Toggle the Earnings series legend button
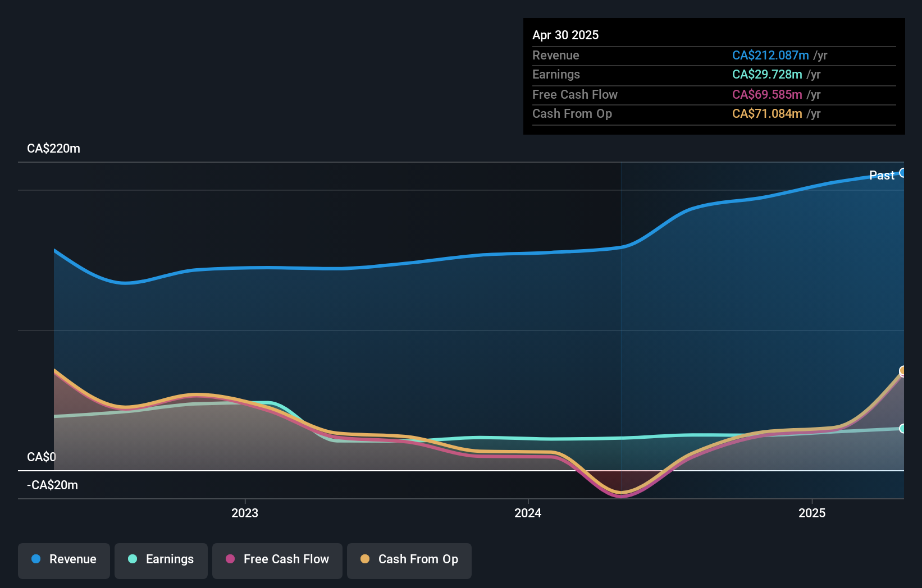Screen dimensions: 922x588 coord(161,561)
